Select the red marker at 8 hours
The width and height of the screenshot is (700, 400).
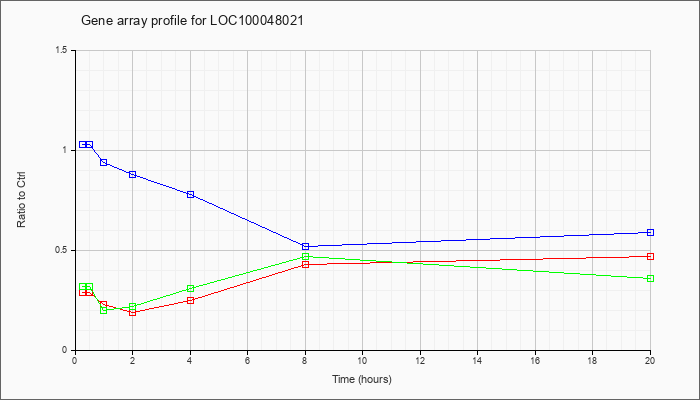305,265
